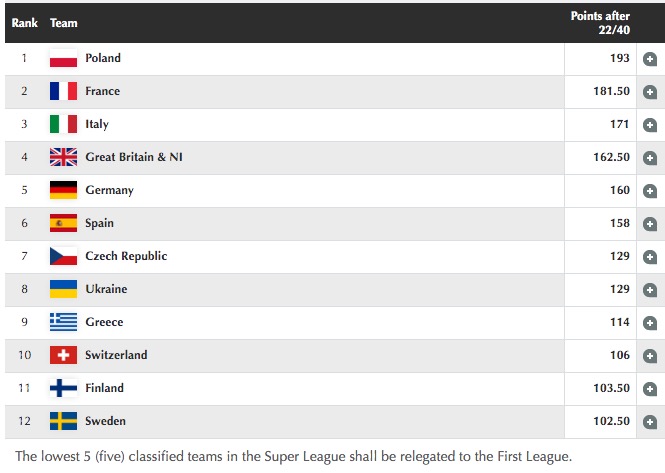
Task: Click the Switzerland flag icon
Action: pyautogui.click(x=63, y=355)
